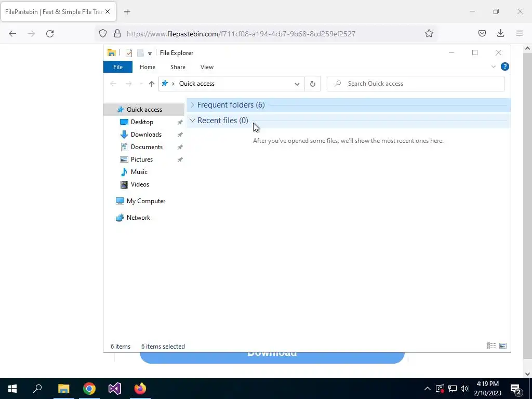Open the Customize Quick Access Toolbar dropdown
532x399 pixels.
(x=150, y=54)
